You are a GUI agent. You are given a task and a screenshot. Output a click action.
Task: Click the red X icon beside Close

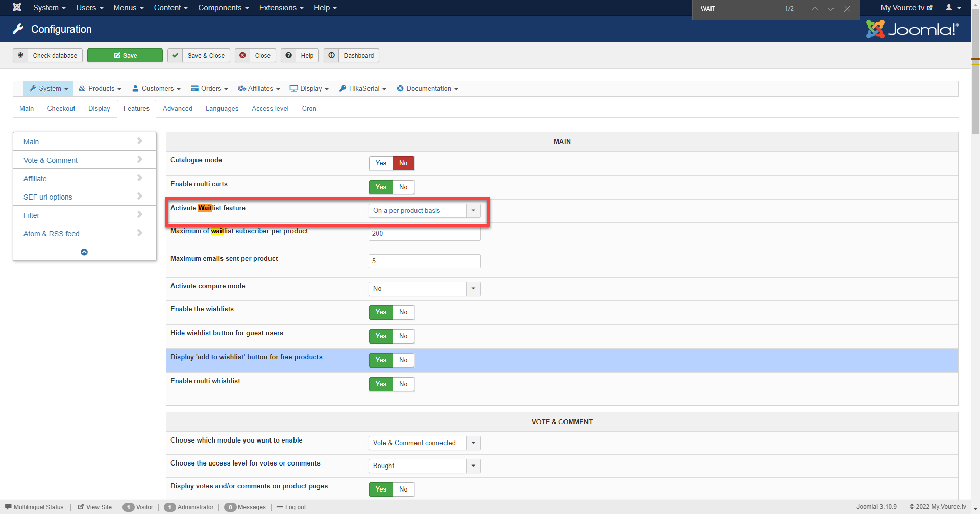click(242, 55)
